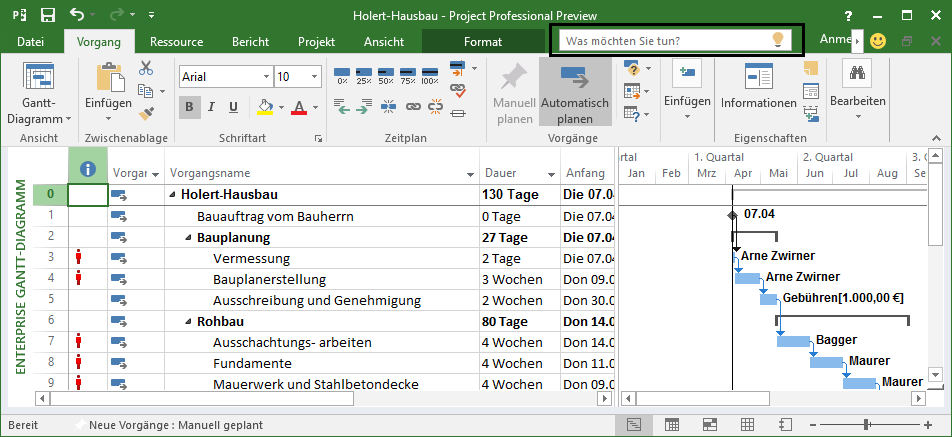The image size is (952, 437).
Task: Switch to the Ansicht tab
Action: coord(384,42)
